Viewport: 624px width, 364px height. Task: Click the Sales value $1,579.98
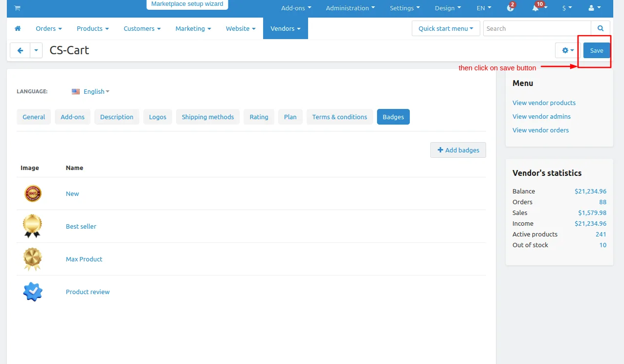(x=592, y=213)
